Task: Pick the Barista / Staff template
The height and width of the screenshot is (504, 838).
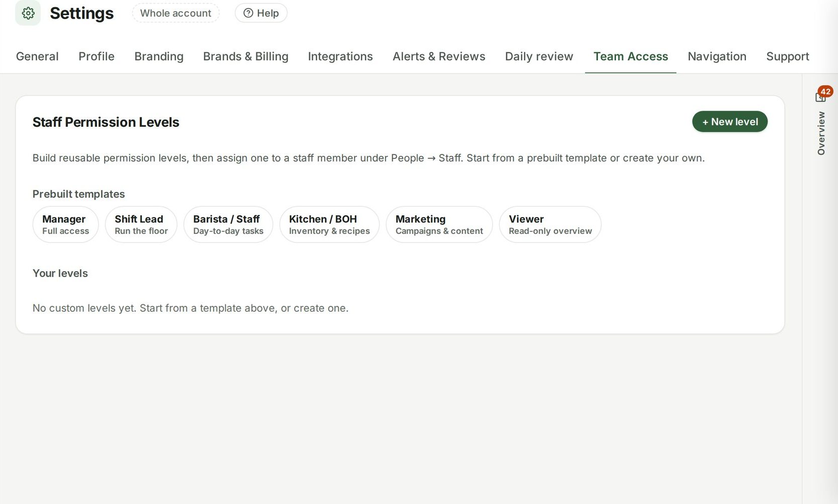Action: tap(228, 224)
